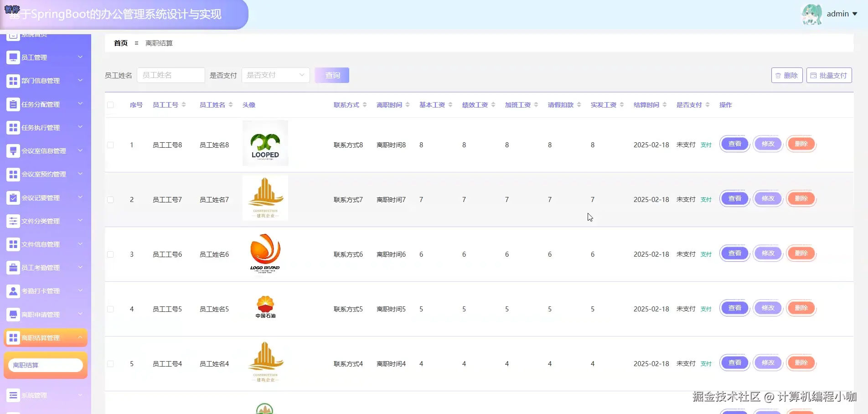Click 修改 for 员工姓名5
The height and width of the screenshot is (414, 868).
768,308
